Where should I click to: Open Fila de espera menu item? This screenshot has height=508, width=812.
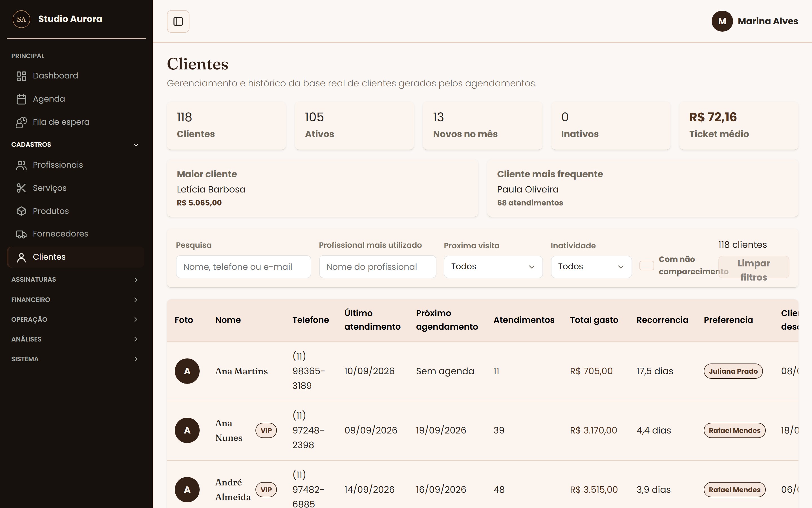(76, 122)
